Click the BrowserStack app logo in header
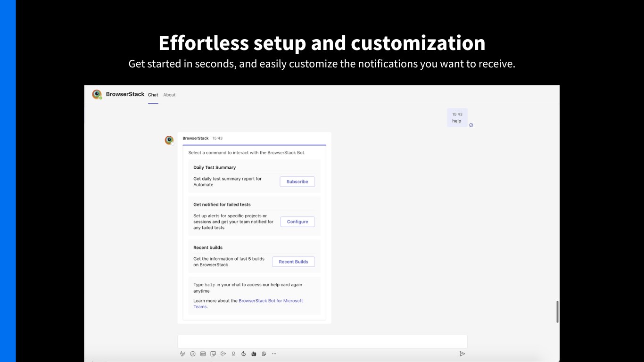Viewport: 644px width, 362px height. click(97, 94)
